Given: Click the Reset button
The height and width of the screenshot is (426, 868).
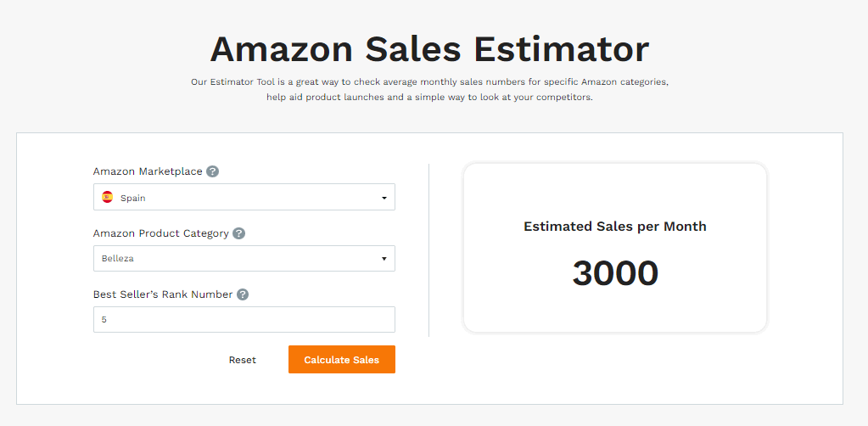Looking at the screenshot, I should [x=243, y=360].
